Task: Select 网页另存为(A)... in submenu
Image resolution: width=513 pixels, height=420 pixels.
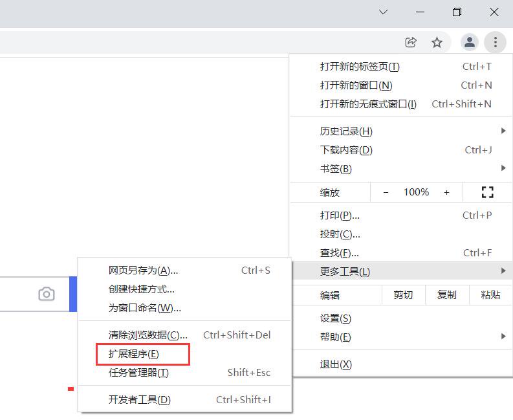Action: 184,271
